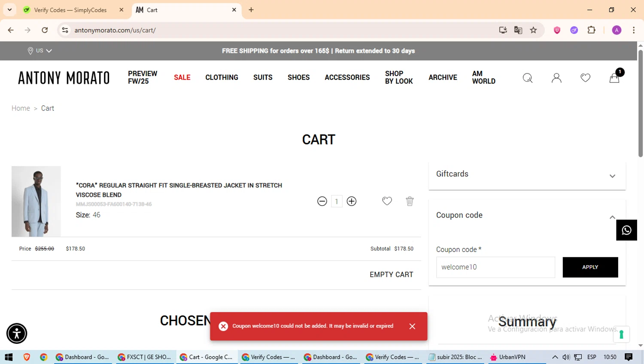644x364 pixels.
Task: Apply the coupon code
Action: (x=590, y=267)
